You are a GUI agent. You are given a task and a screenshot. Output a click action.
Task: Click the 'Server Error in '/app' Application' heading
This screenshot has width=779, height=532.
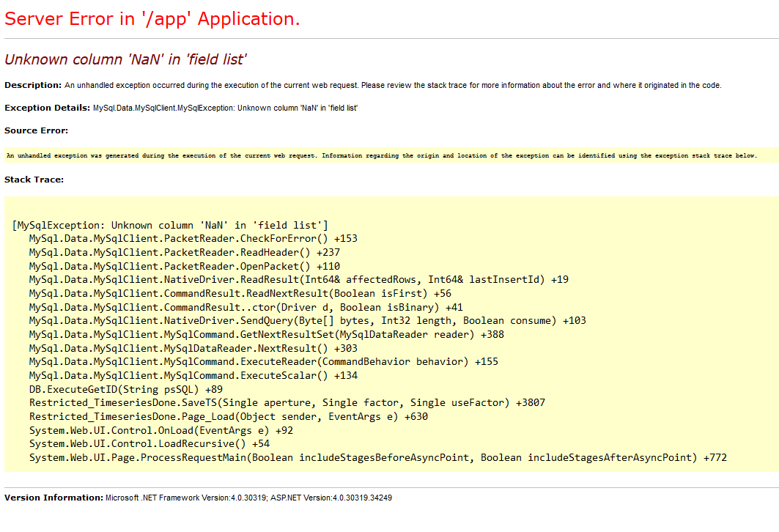(x=152, y=19)
